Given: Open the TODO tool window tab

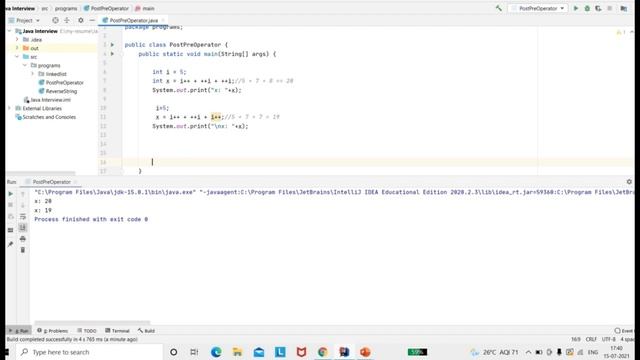Looking at the screenshot, I should point(87,331).
